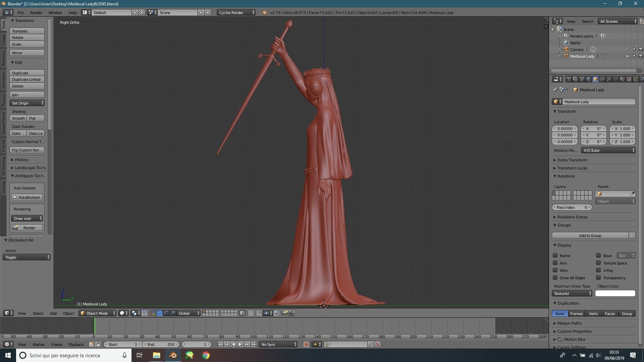Click the OpenGL render image icon

pyautogui.click(x=285, y=313)
